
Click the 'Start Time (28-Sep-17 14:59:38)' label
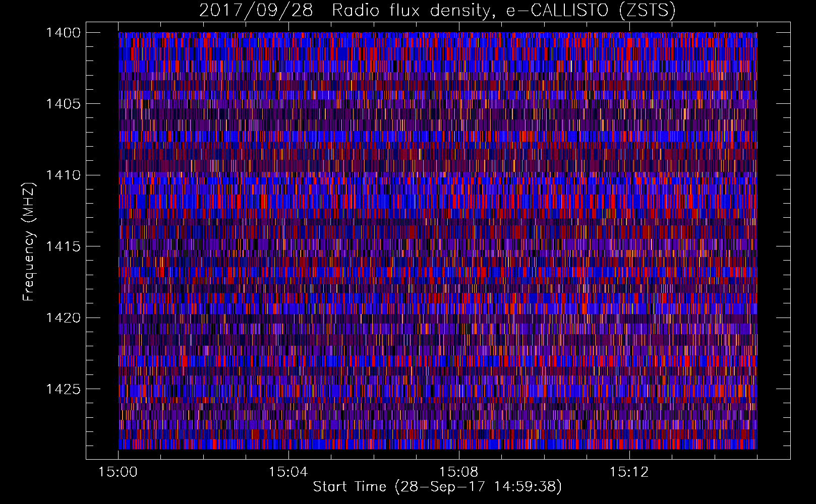coord(437,487)
